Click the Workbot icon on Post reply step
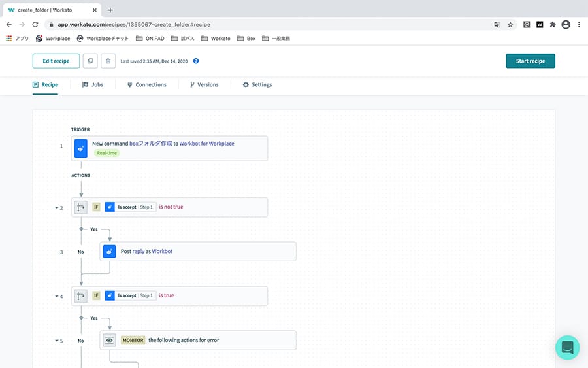588x368 pixels. 109,252
